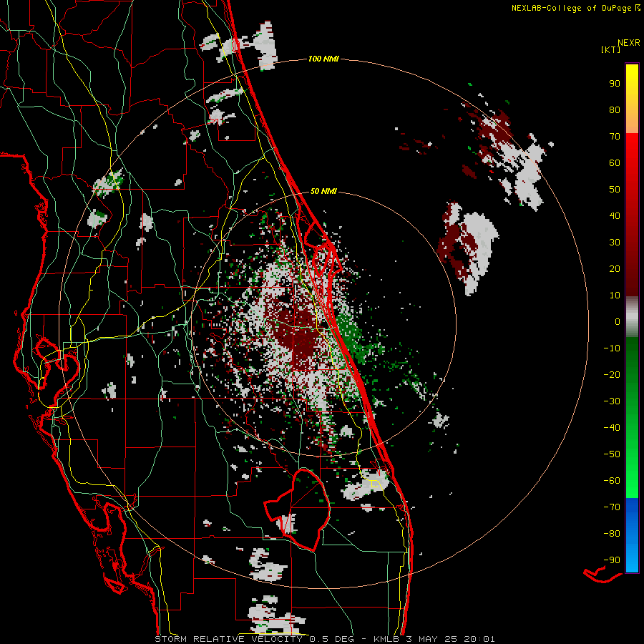Click the positive 40 legend value
Screen dimensions: 644x644
click(615, 215)
